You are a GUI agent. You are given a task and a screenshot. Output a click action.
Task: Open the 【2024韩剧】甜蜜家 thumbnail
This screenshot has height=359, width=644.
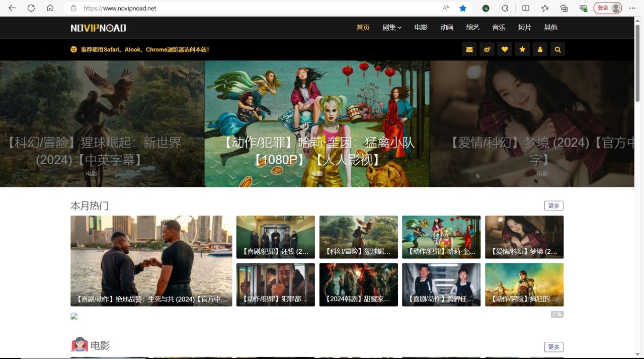[359, 284]
